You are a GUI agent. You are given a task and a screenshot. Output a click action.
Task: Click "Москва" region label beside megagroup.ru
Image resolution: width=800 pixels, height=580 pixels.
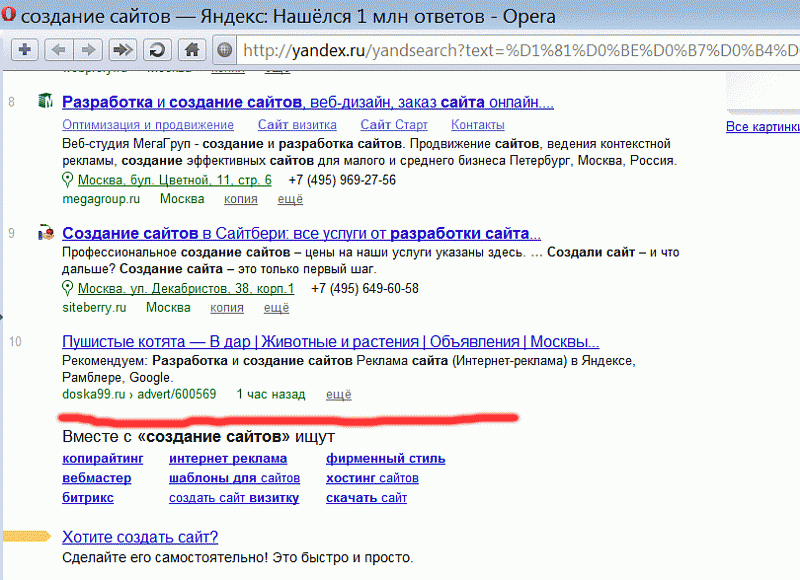click(x=182, y=199)
